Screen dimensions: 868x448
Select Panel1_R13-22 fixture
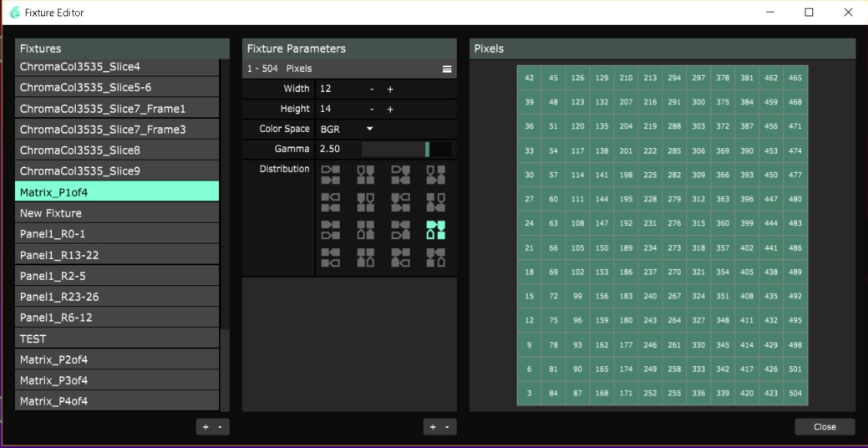(117, 255)
